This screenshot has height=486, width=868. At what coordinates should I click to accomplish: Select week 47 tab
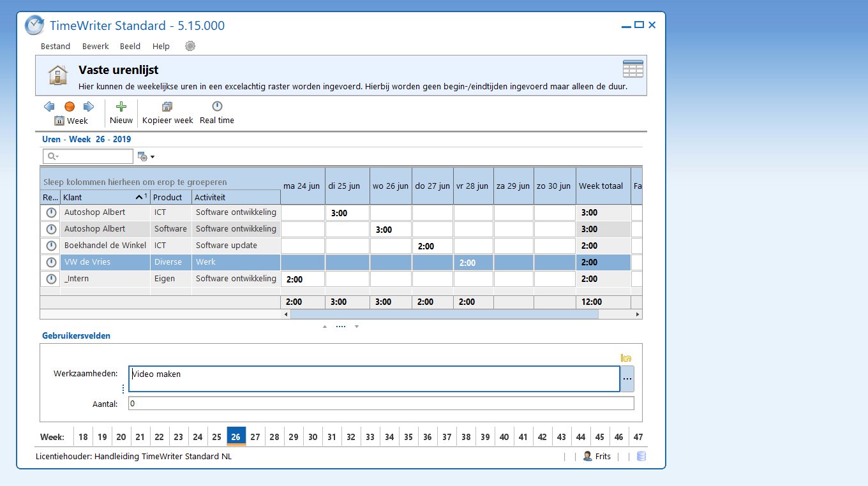tap(638, 437)
